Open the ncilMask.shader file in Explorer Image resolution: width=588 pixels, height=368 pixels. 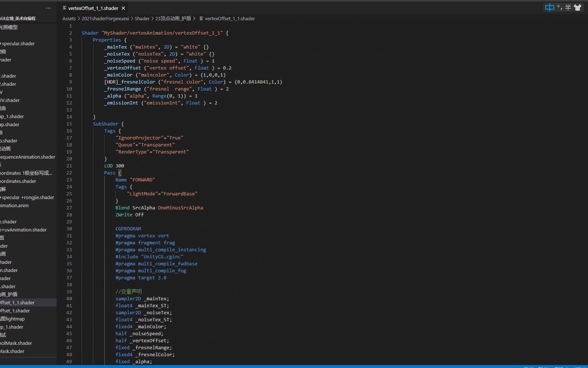tap(16, 343)
